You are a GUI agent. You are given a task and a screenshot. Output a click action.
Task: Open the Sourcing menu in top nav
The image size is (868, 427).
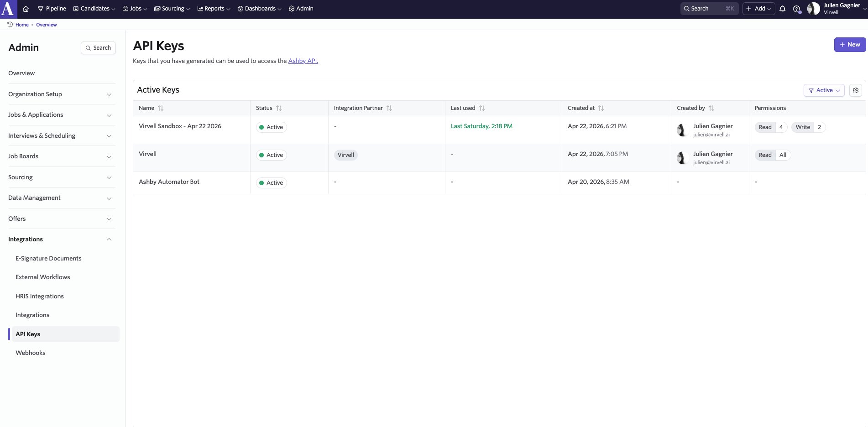point(172,9)
